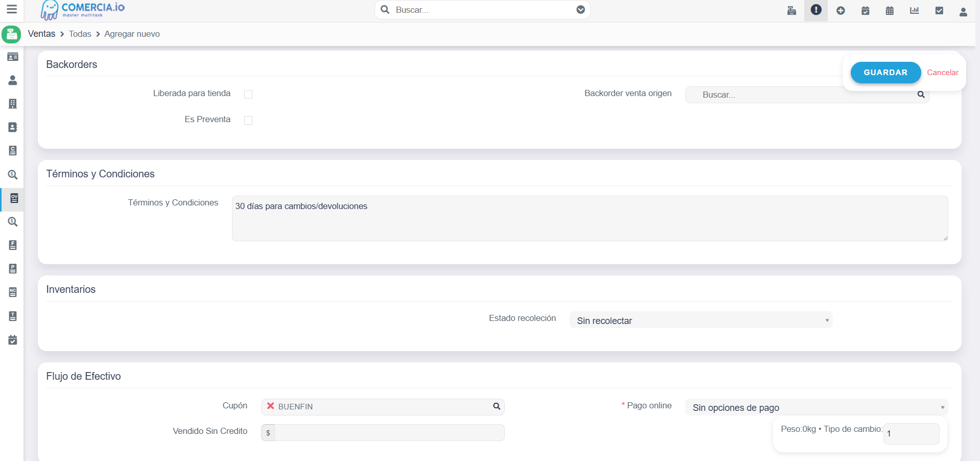This screenshot has width=980, height=461.
Task: Click the magnifier in Backorder venta origen field
Action: pos(921,95)
